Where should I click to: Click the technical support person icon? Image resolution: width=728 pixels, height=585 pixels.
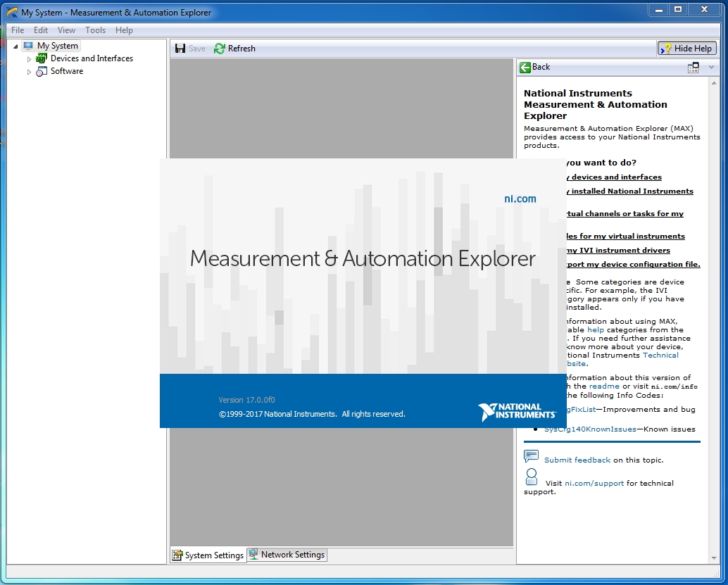(x=532, y=477)
